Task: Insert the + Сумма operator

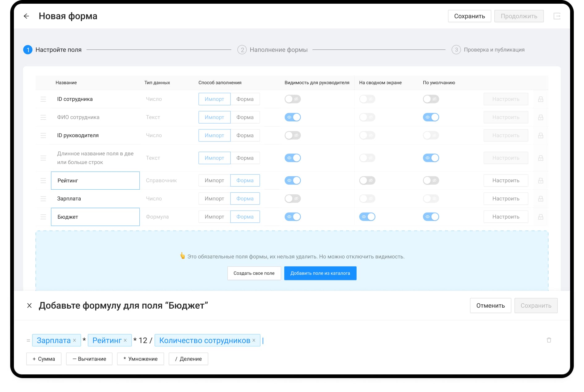Action: [44, 359]
